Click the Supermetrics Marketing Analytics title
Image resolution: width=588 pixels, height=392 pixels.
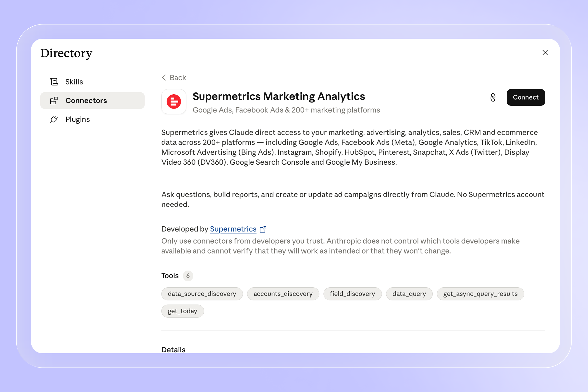click(279, 96)
